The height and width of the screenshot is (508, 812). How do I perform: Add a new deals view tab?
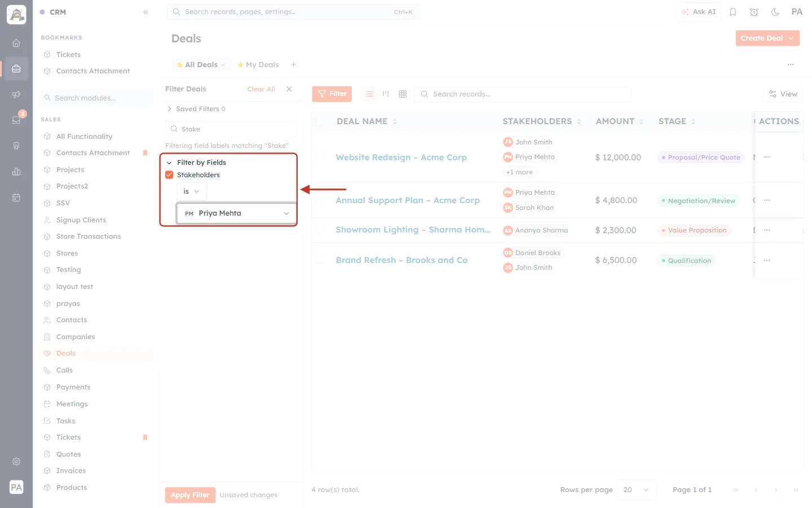point(294,64)
